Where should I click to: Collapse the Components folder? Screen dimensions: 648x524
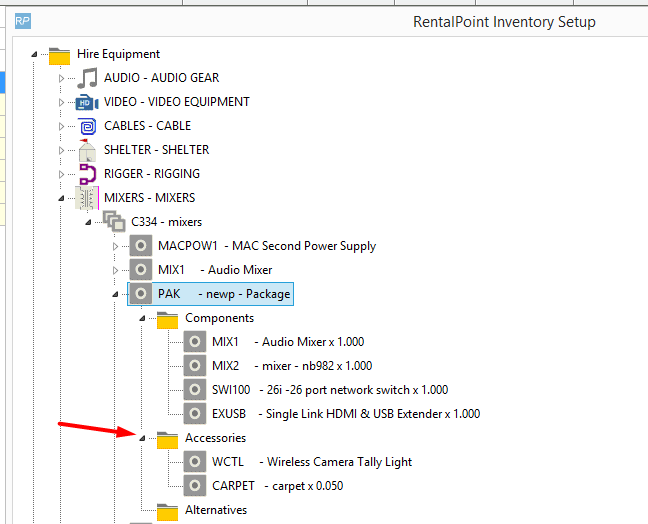[142, 318]
